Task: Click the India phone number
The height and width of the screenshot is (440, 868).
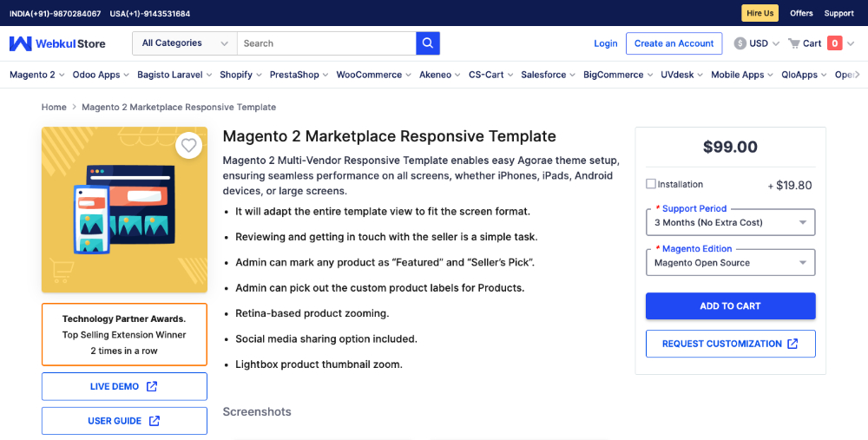Action: [x=56, y=13]
